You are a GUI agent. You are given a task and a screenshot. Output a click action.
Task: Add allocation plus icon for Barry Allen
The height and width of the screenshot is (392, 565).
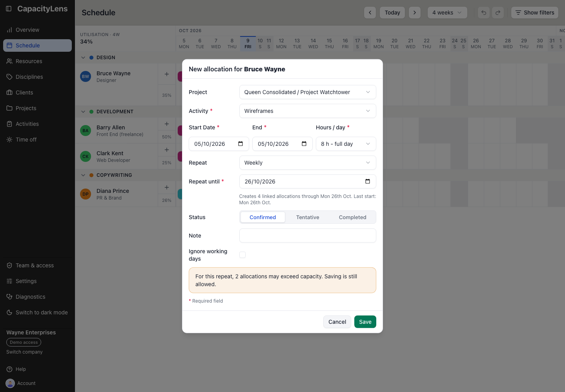pyautogui.click(x=167, y=124)
